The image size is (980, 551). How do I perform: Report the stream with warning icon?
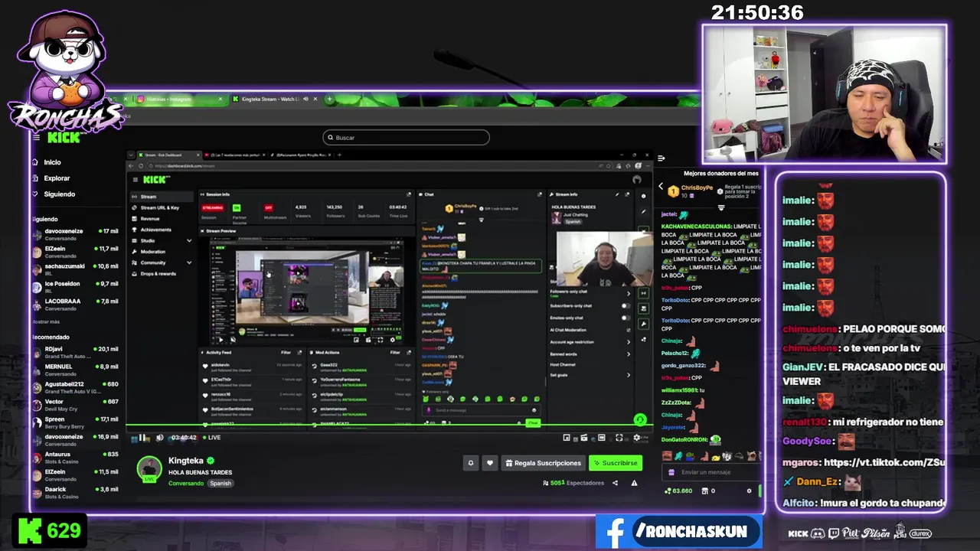pyautogui.click(x=634, y=483)
